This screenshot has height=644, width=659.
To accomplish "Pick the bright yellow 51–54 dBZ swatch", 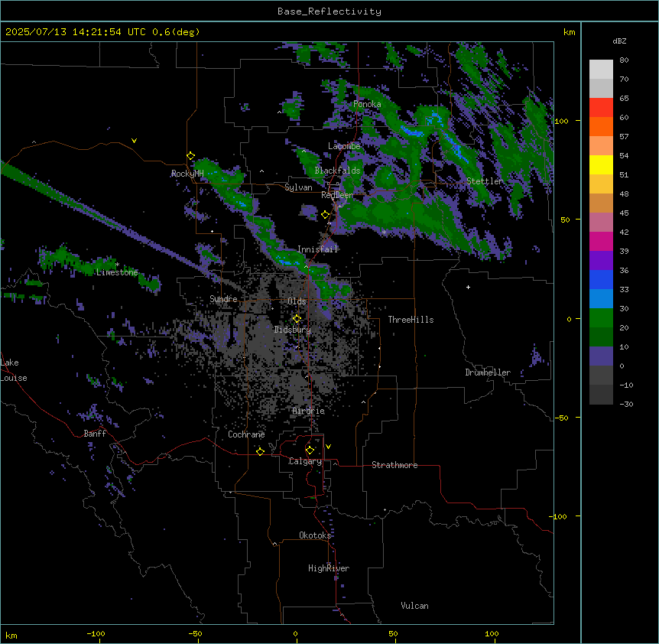I will coord(601,164).
